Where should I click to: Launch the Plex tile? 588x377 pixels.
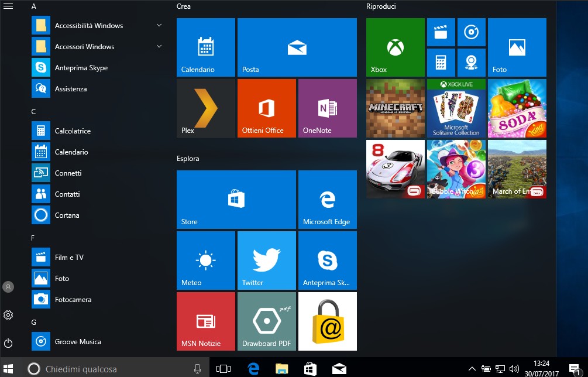pos(206,108)
